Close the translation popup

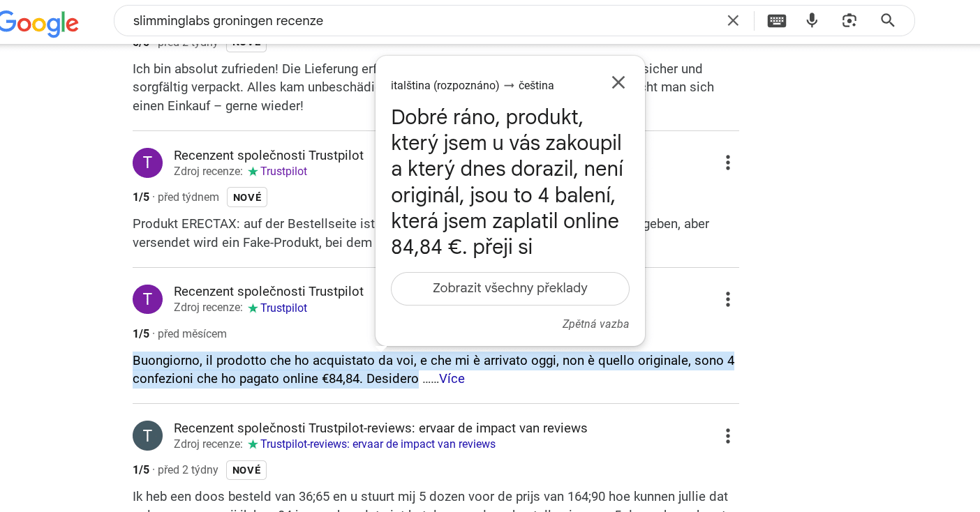[x=618, y=82]
